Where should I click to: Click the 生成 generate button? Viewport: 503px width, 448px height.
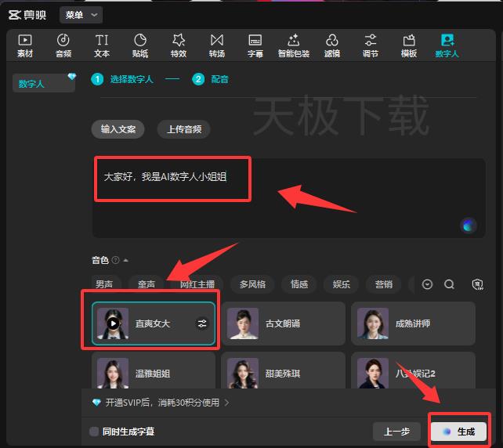coord(459,432)
